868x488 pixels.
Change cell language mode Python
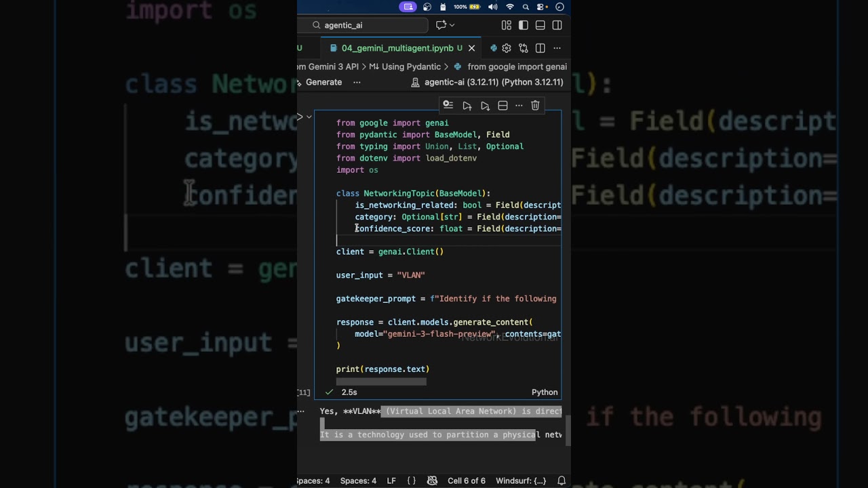pyautogui.click(x=545, y=392)
